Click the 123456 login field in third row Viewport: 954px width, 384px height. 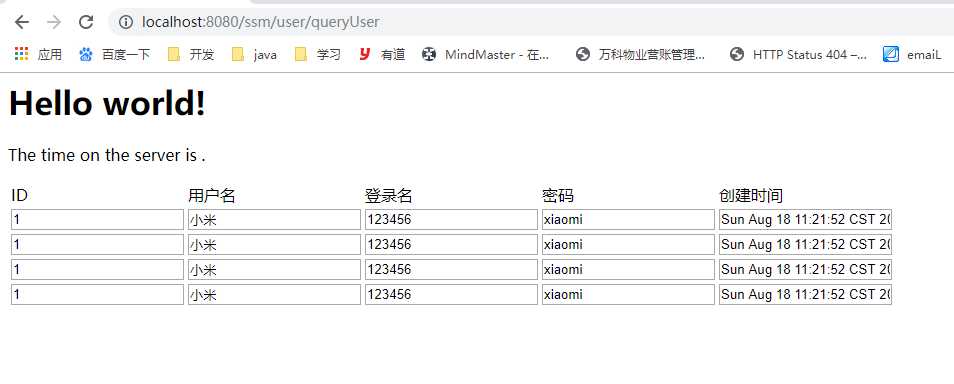click(451, 270)
